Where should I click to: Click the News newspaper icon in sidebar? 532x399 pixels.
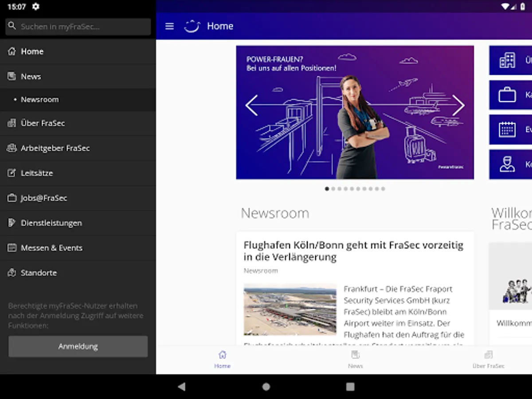click(12, 76)
